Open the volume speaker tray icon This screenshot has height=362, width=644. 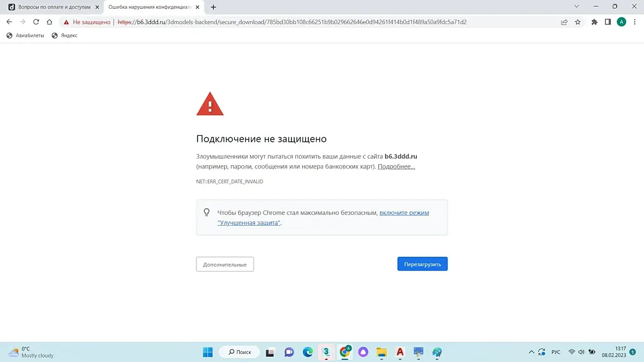(581, 352)
